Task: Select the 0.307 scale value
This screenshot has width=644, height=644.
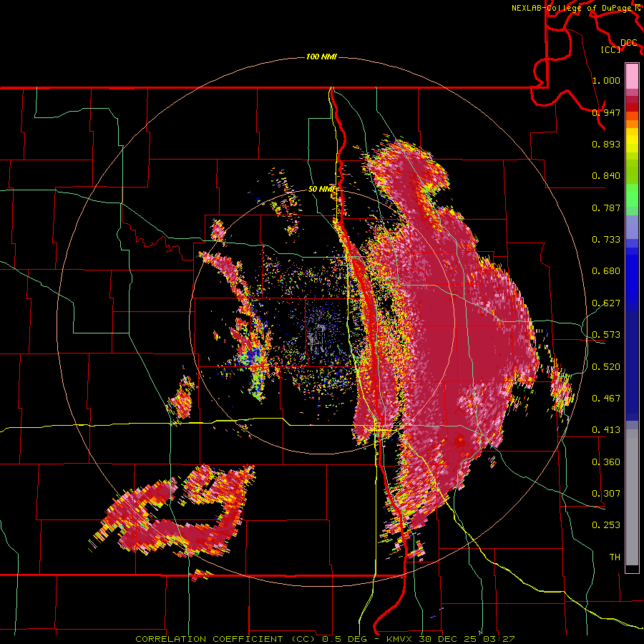Action: pos(606,494)
